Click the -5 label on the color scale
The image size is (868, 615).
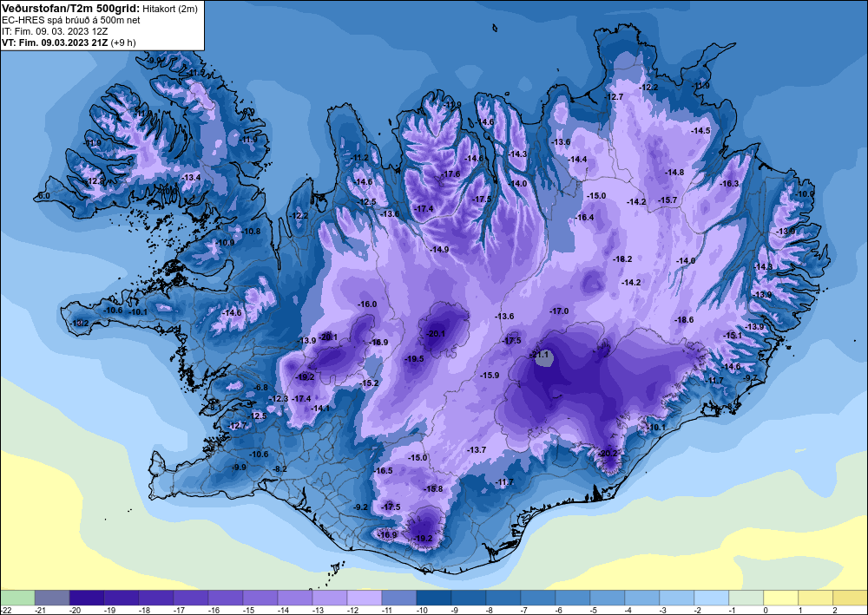click(595, 610)
